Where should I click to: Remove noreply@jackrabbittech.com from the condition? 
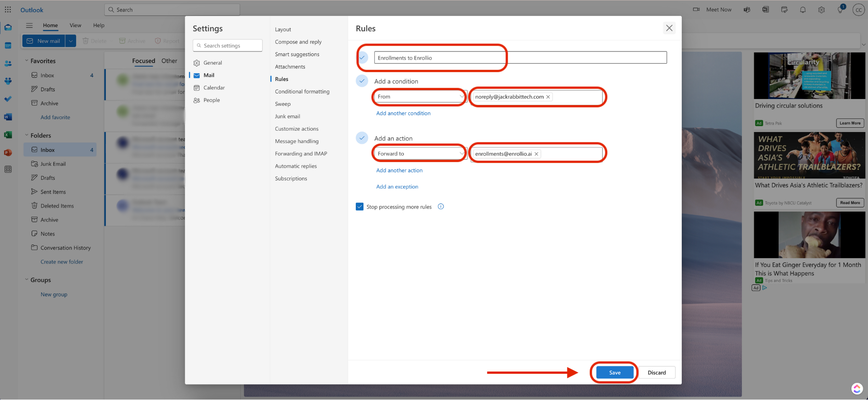pos(548,97)
